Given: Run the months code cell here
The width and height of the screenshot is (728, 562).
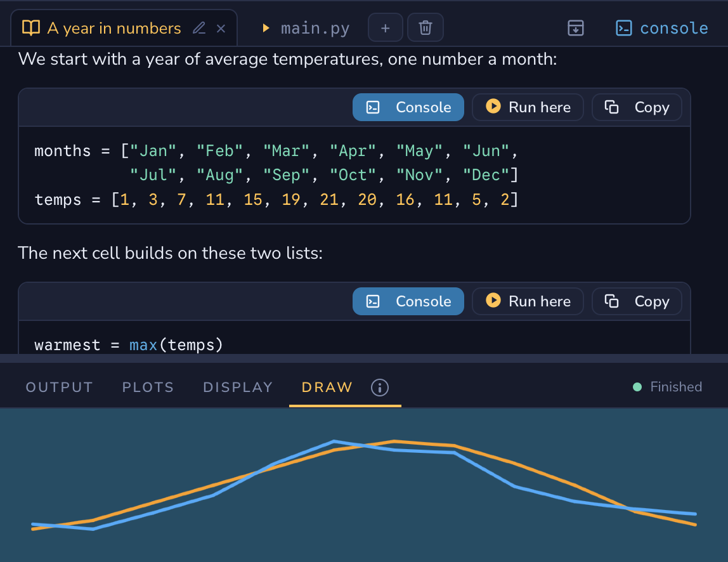Looking at the screenshot, I should point(528,107).
